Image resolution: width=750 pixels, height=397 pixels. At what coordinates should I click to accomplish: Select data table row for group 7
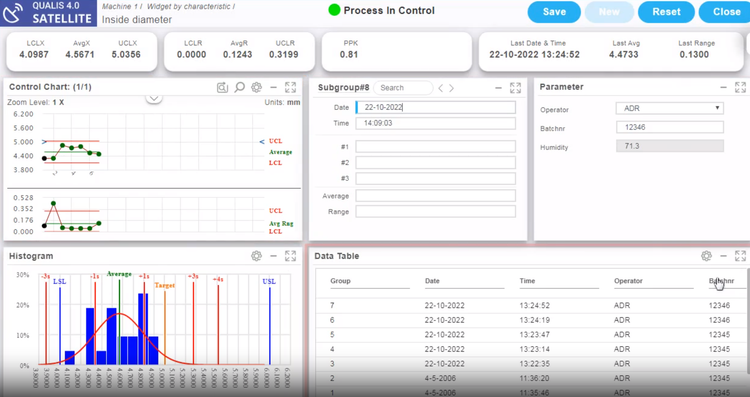click(531, 306)
